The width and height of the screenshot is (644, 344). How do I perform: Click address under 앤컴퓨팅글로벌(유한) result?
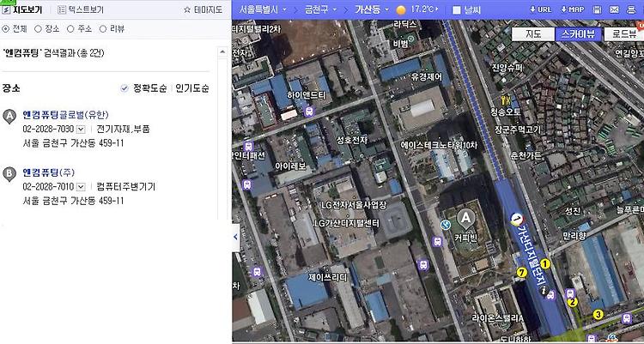[x=73, y=143]
